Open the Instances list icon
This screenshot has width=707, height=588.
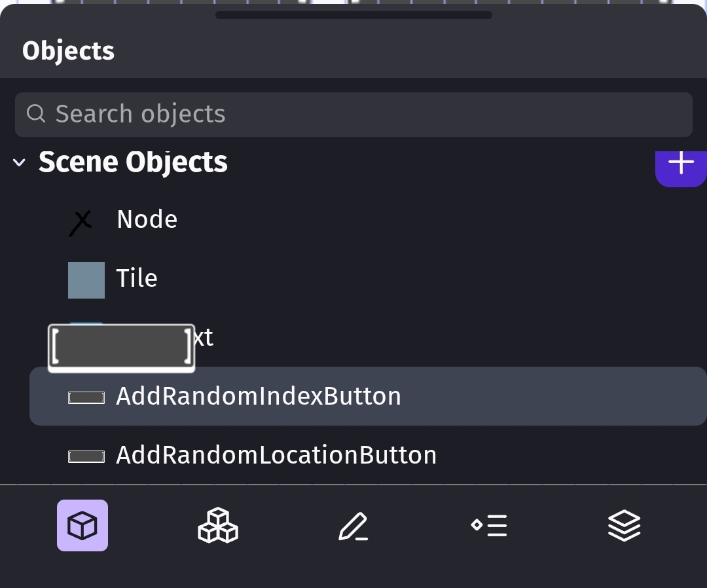coord(489,525)
